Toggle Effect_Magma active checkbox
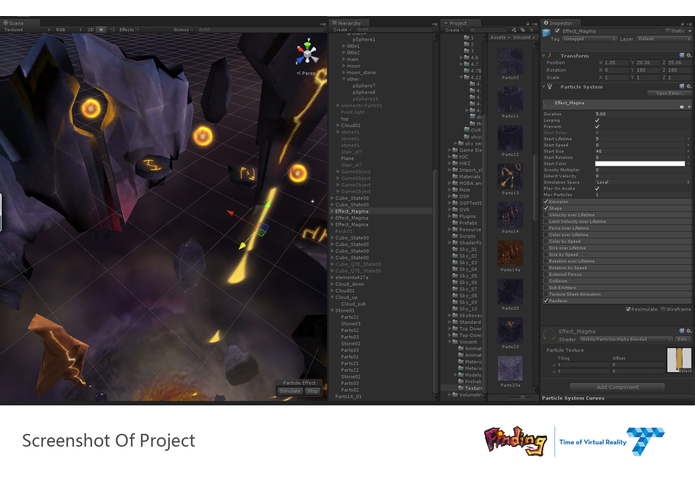Viewport: 695px width, 494px height. 557,31
